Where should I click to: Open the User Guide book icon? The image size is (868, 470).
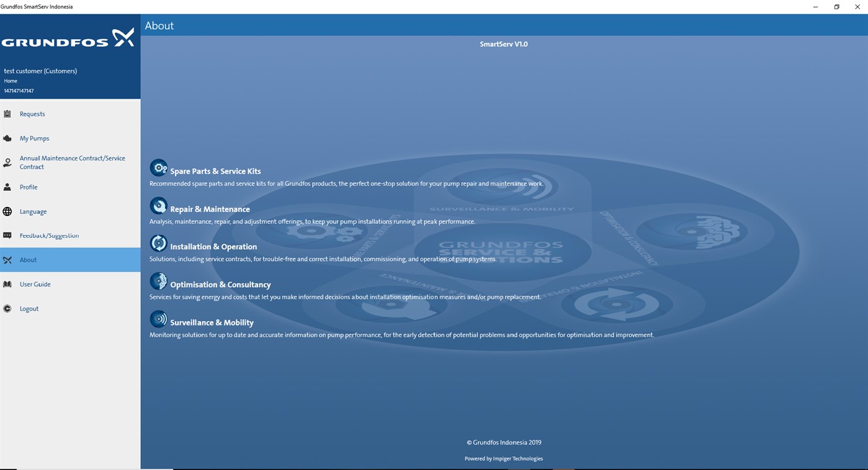[7, 283]
